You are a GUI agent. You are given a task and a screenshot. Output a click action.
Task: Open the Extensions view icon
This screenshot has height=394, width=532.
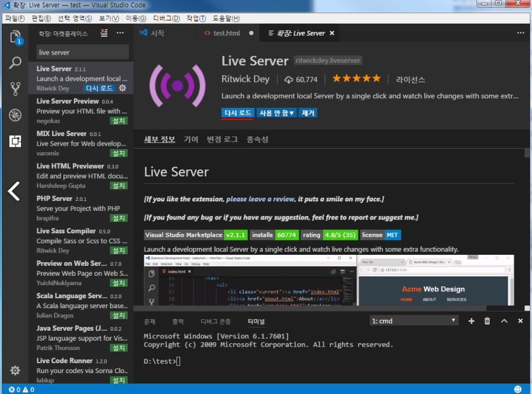coord(15,141)
